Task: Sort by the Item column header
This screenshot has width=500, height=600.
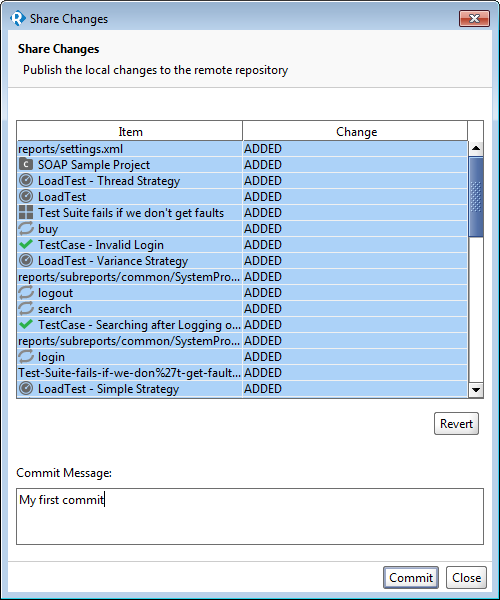Action: (130, 132)
